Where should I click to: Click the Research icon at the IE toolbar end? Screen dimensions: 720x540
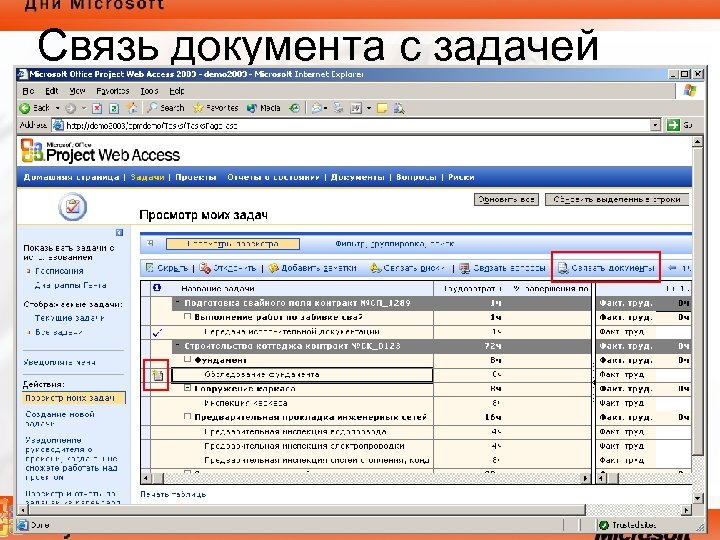(x=399, y=108)
